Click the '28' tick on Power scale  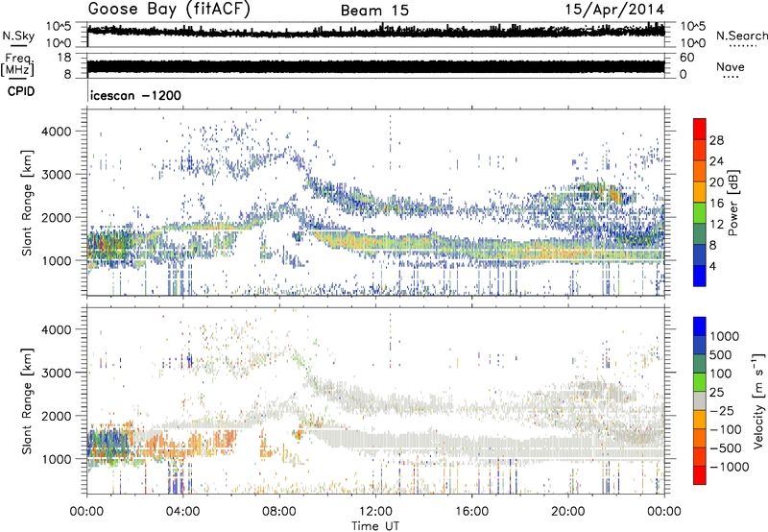716,140
